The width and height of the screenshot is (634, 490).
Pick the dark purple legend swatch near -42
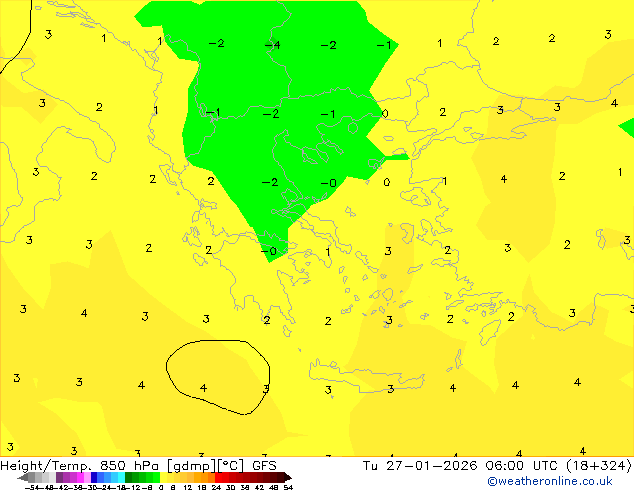59,478
